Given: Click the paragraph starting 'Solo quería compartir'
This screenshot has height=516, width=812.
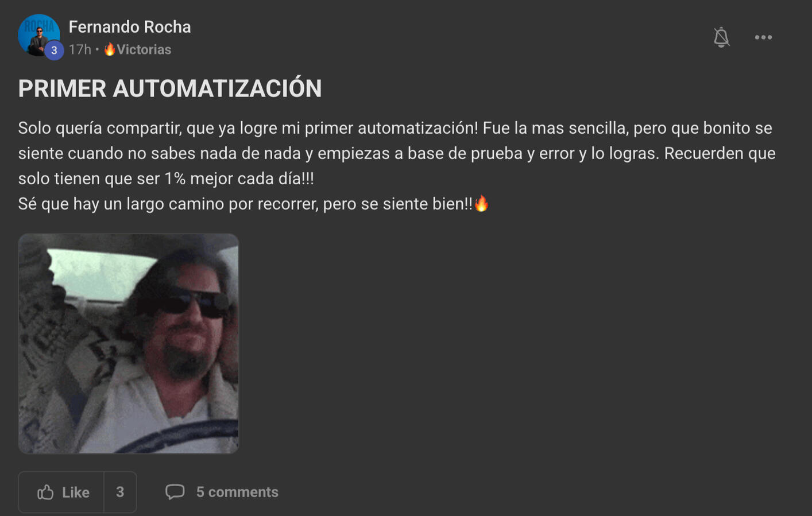Looking at the screenshot, I should click(x=397, y=153).
